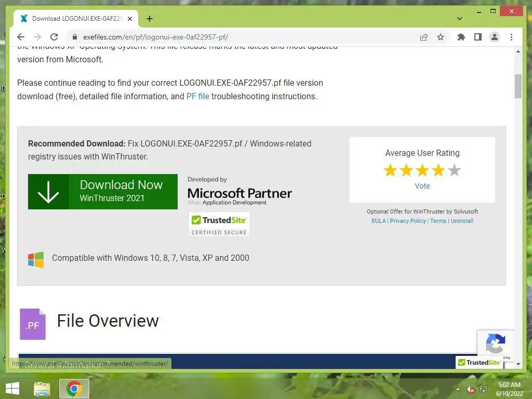Open the taskbar clock showing 5:02 AM
532x399 pixels.
click(x=509, y=389)
